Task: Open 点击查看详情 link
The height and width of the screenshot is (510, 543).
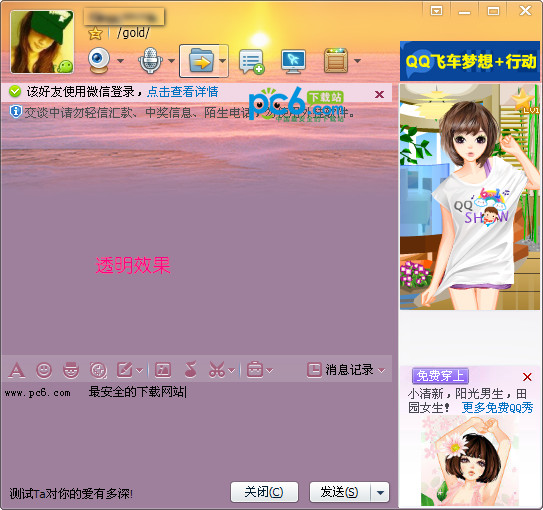Action: point(183,92)
